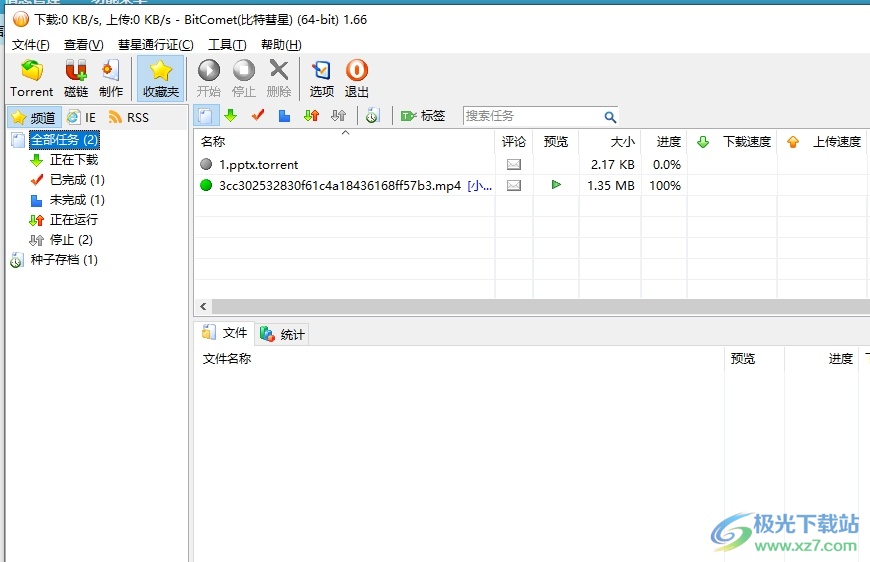This screenshot has height=562, width=870.
Task: Click the 1.35 MB size cell
Action: (x=611, y=186)
